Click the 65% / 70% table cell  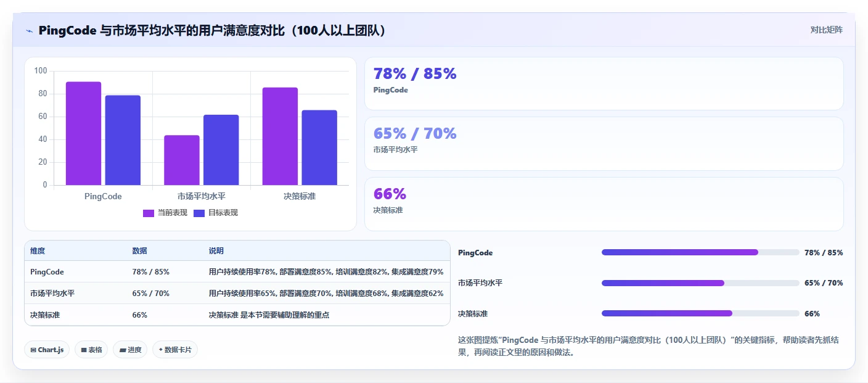(150, 294)
